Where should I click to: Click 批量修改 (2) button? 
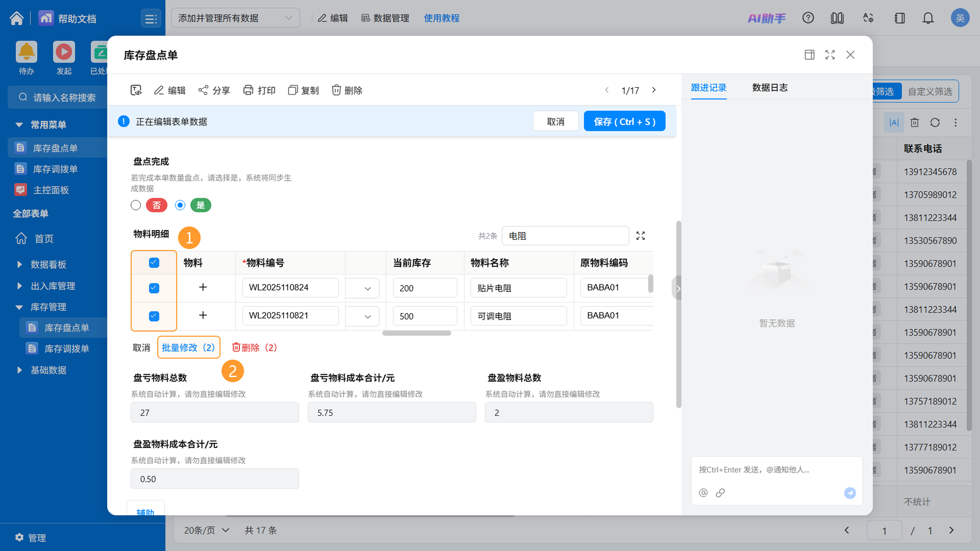[188, 347]
